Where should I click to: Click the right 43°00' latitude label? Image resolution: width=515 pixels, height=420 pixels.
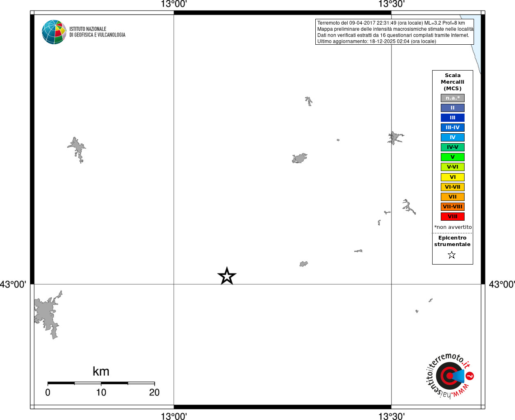point(502,284)
